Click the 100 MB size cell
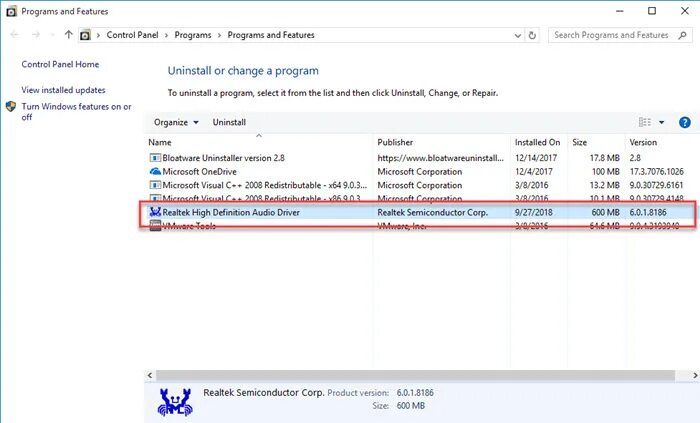The width and height of the screenshot is (700, 423). point(605,171)
